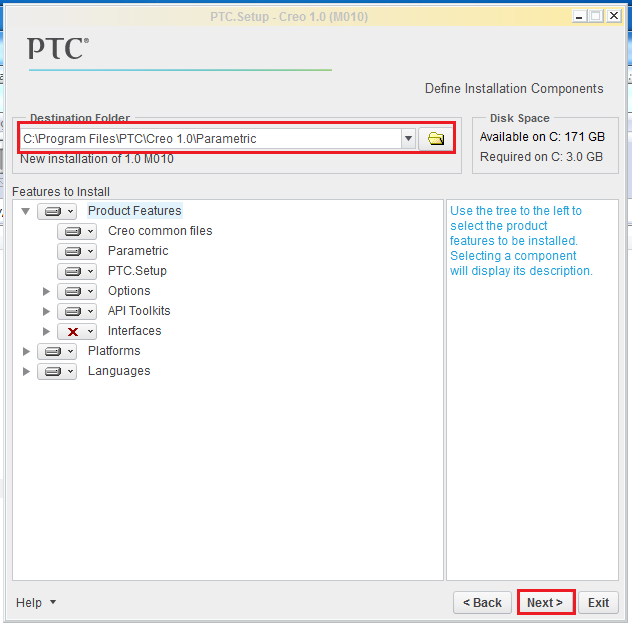
Task: Quit setup with the Exit button
Action: click(598, 603)
